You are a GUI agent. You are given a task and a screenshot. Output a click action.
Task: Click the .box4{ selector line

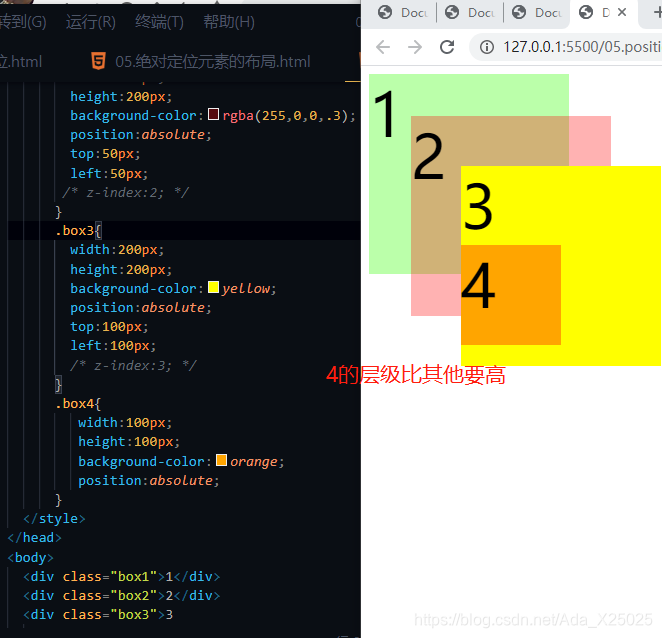pyautogui.click(x=79, y=404)
